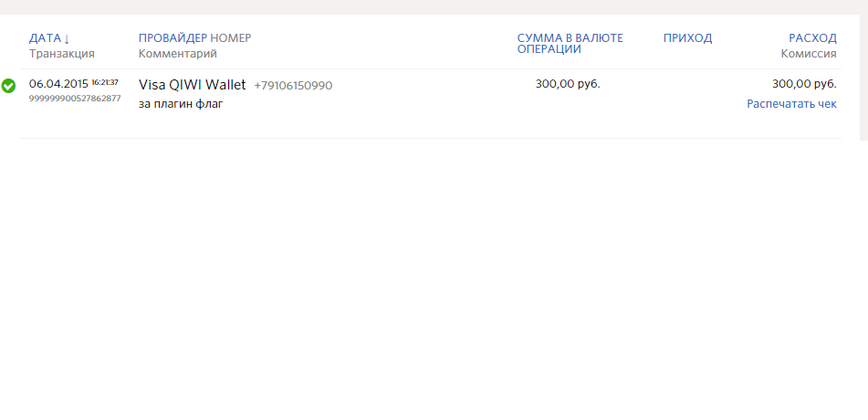Click phone number +79106150990
Screen dimensions: 868x420
coord(293,86)
